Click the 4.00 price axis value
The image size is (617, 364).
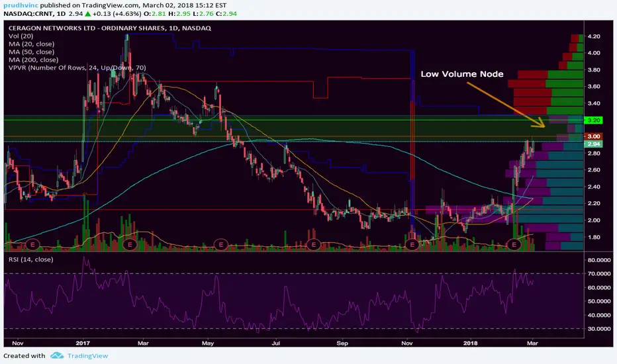[x=594, y=53]
